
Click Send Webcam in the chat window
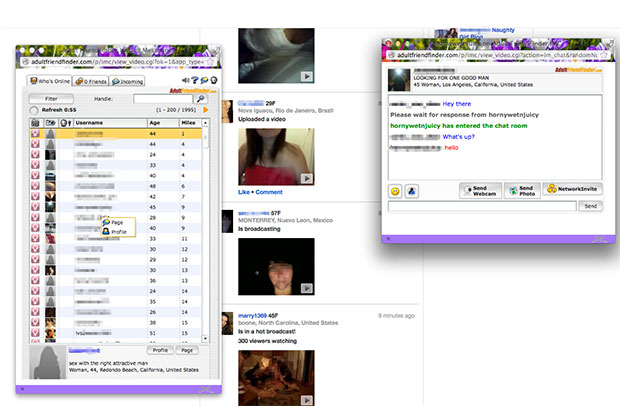tap(480, 191)
